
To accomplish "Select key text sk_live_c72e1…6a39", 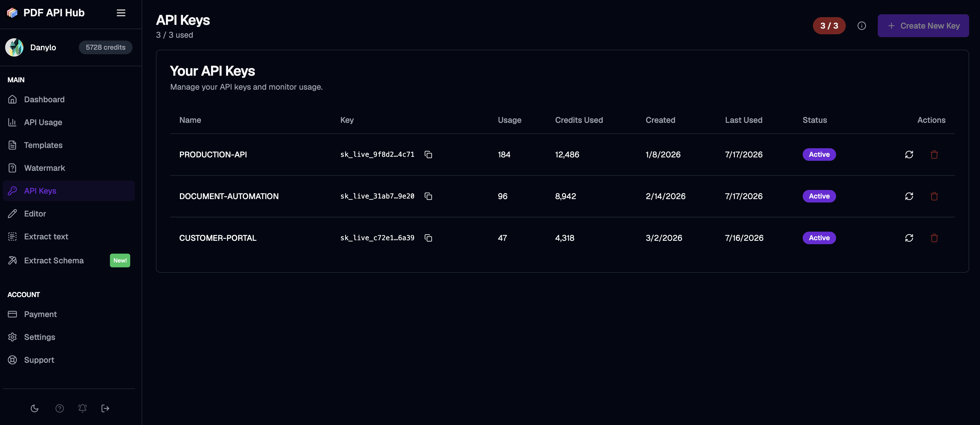I will click(x=377, y=238).
